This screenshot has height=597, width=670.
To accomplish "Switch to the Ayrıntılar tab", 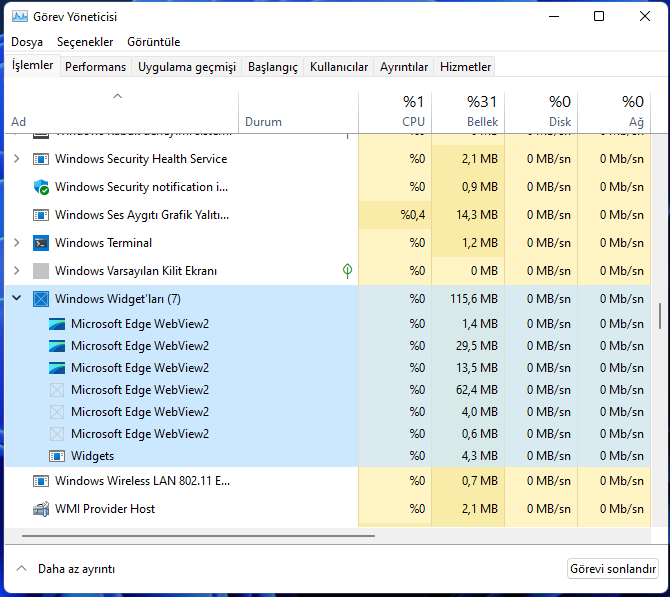I will click(404, 67).
